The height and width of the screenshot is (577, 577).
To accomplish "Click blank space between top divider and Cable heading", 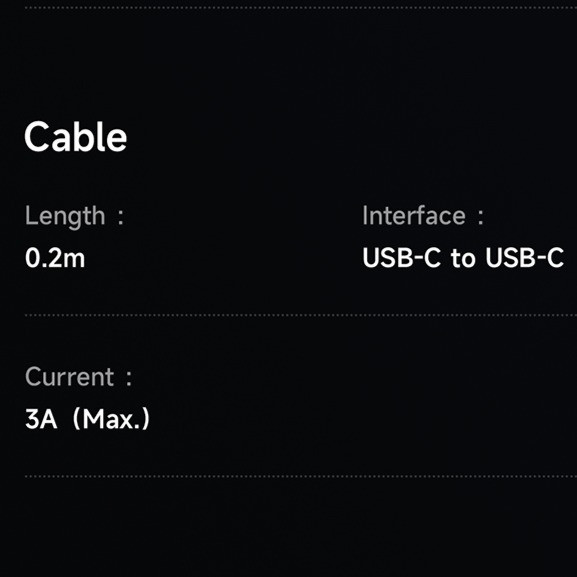I will tap(288, 63).
